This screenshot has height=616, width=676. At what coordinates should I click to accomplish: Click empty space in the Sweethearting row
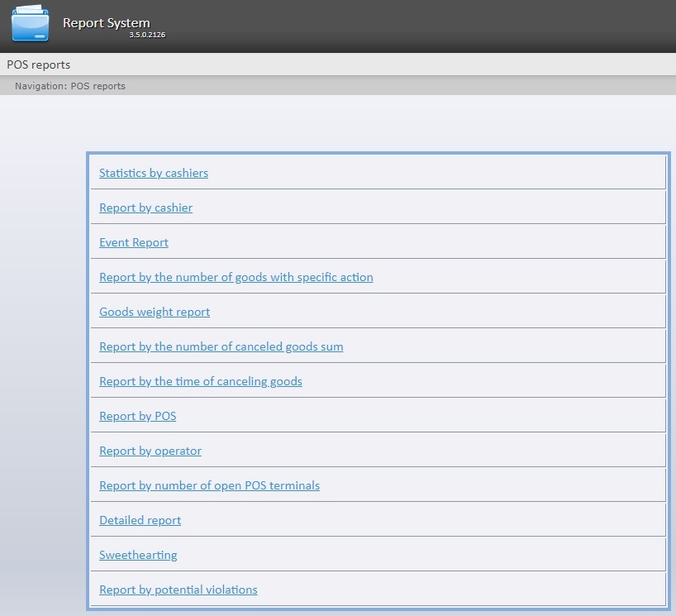[x=413, y=555]
